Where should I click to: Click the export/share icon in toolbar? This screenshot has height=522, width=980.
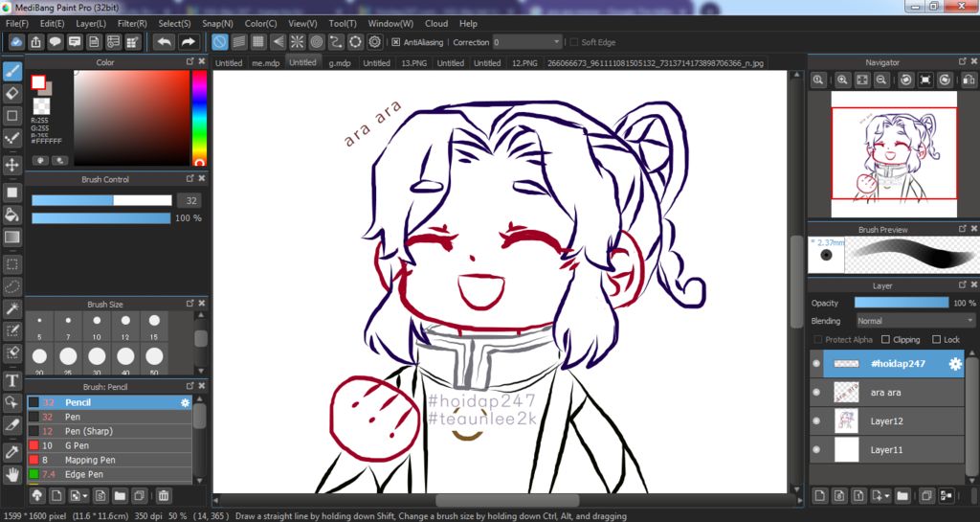point(35,42)
